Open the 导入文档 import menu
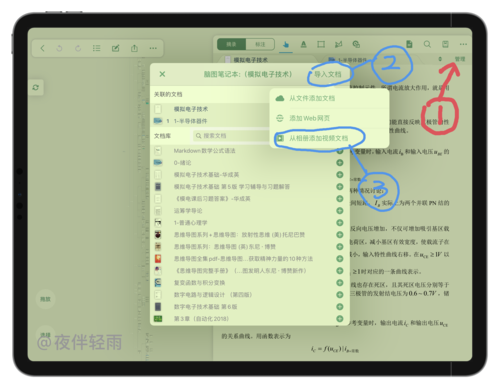 (328, 74)
